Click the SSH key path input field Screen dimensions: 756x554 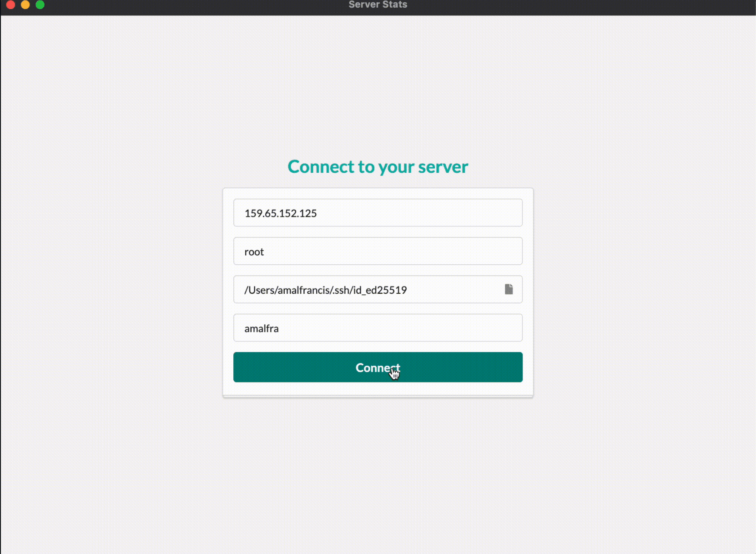[x=364, y=289]
